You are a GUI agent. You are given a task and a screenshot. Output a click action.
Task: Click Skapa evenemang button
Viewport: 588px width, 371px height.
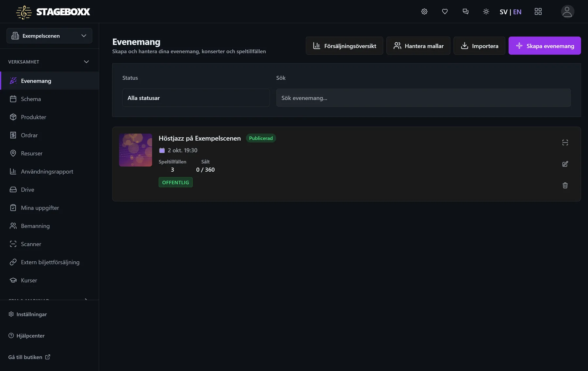click(545, 46)
